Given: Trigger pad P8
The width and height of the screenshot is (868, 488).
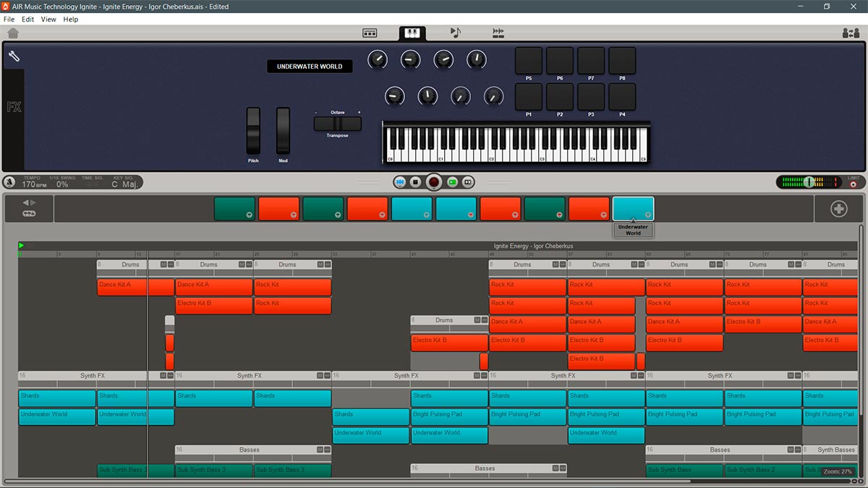Looking at the screenshot, I should 622,61.
